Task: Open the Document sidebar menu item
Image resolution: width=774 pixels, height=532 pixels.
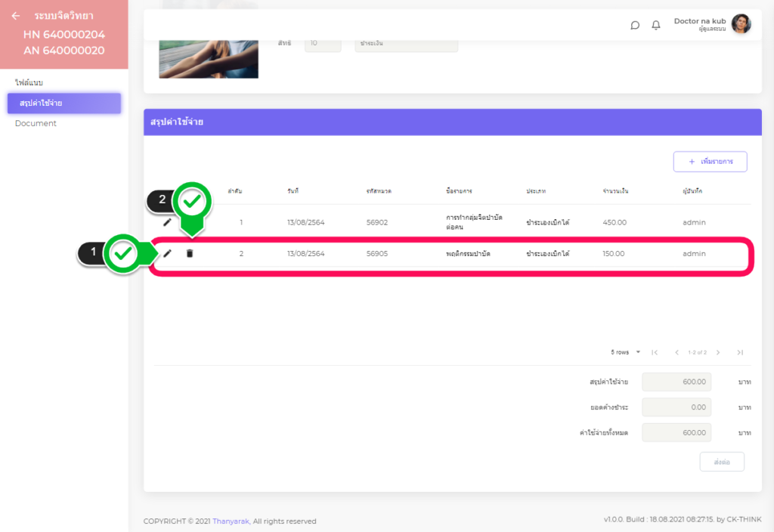Action: pos(36,123)
